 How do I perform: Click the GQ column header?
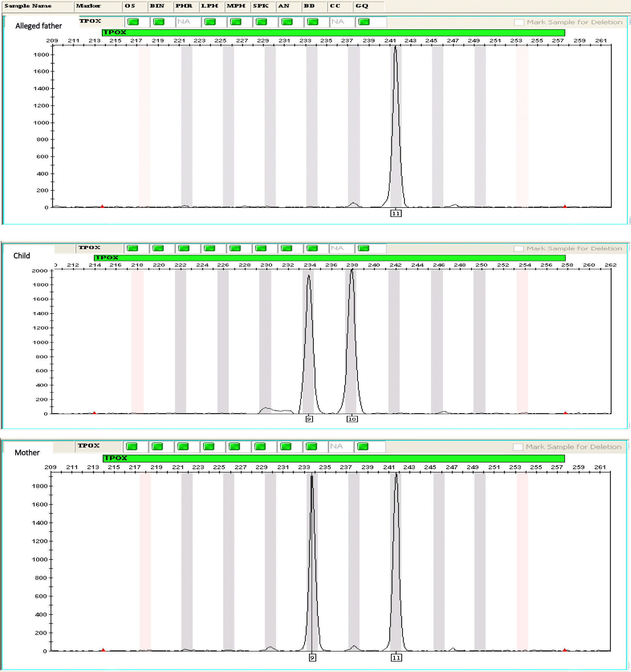pos(368,6)
